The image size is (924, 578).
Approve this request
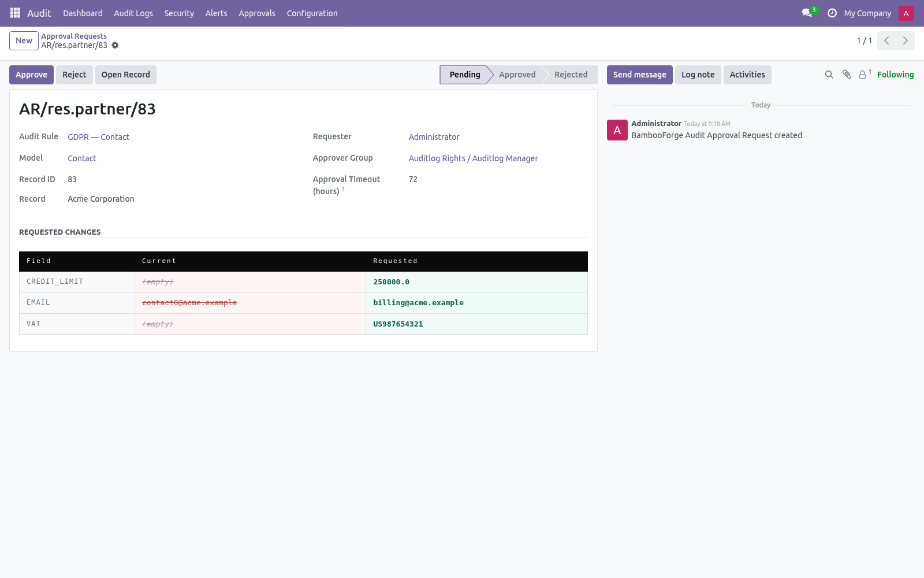pyautogui.click(x=31, y=75)
